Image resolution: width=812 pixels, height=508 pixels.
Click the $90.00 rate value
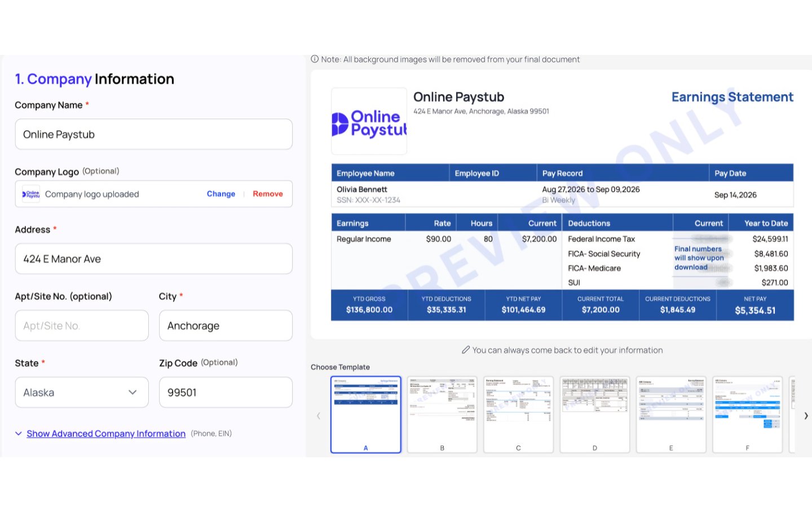tap(439, 239)
